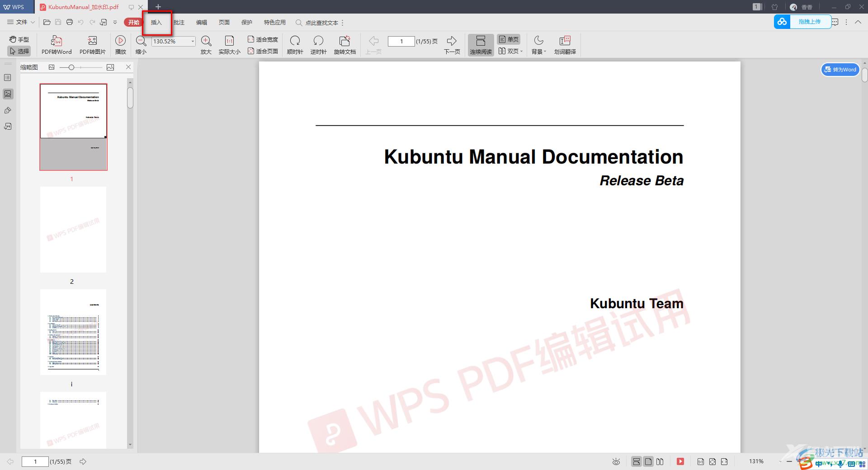Click the larger thumbnail size icon
This screenshot has height=470, width=868.
click(x=110, y=67)
